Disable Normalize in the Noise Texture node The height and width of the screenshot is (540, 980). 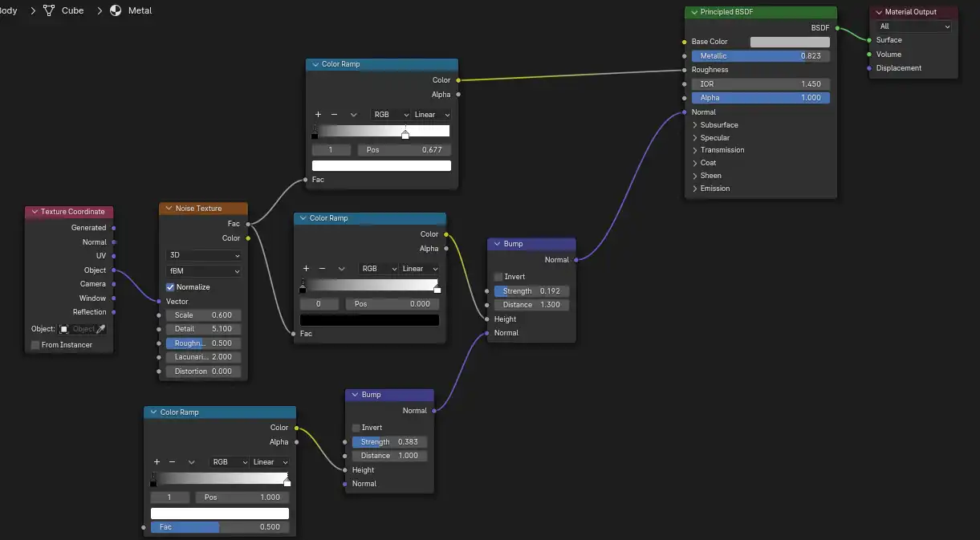(172, 286)
